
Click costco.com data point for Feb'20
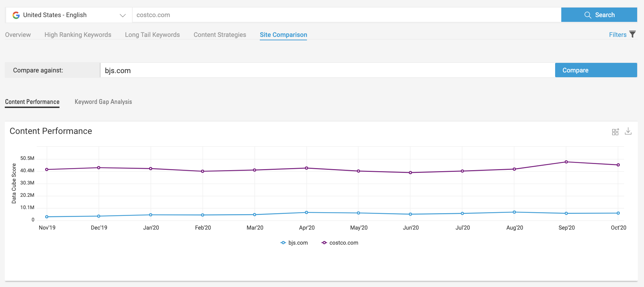point(203,171)
